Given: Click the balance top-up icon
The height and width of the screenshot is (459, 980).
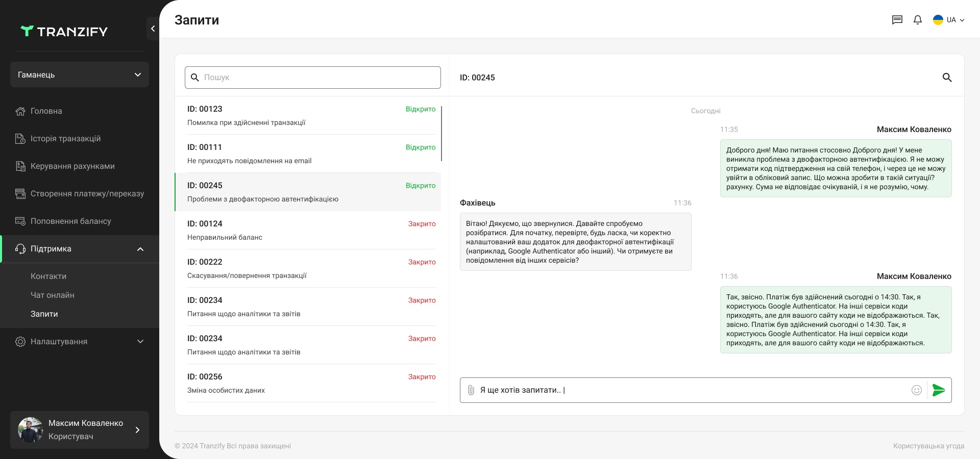Looking at the screenshot, I should tap(20, 221).
